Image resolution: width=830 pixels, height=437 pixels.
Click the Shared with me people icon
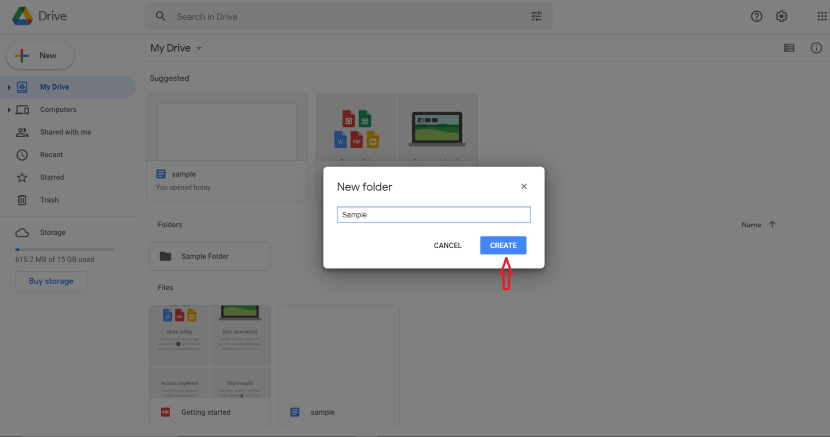pos(22,132)
